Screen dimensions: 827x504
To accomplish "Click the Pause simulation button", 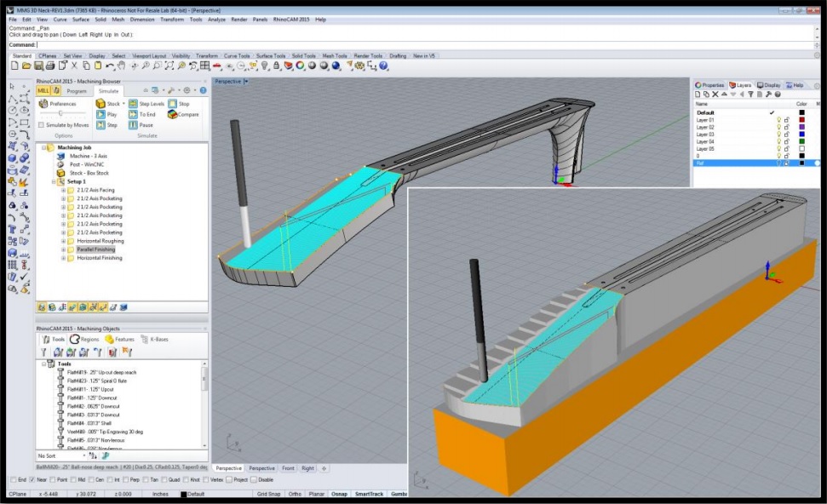I will tap(141, 125).
